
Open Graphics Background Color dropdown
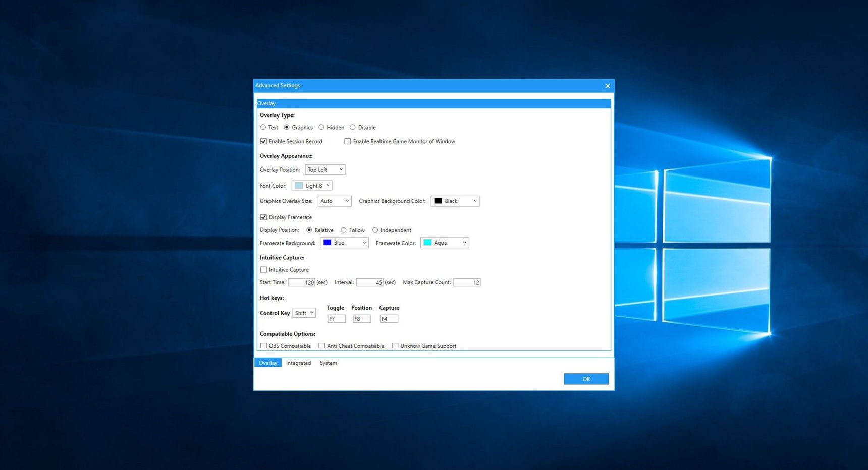455,201
